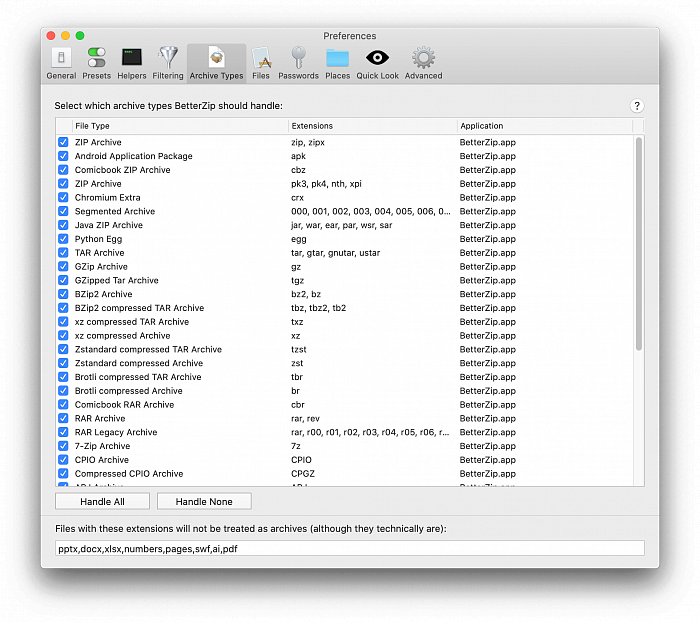Open the Quick Look eye pane
Viewport: 700px width, 622px height.
377,63
